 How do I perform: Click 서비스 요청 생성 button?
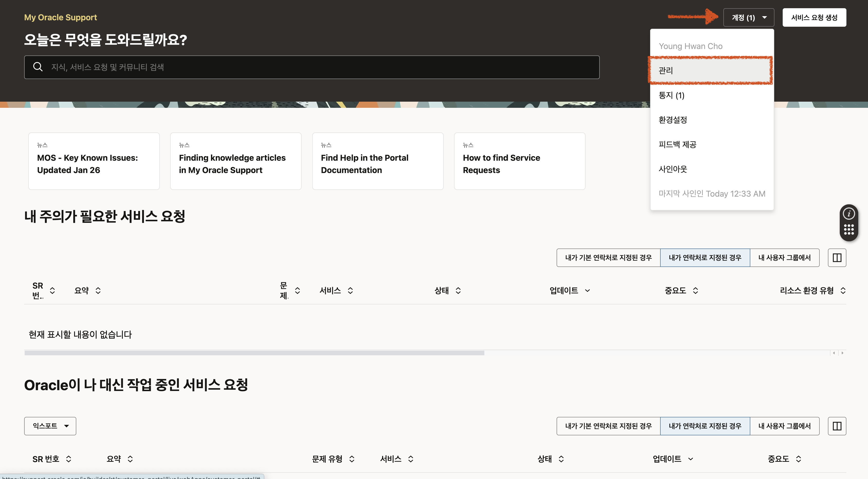click(x=814, y=17)
